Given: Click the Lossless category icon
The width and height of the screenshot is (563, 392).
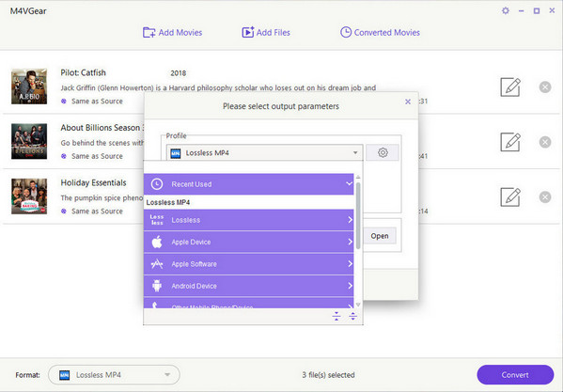Looking at the screenshot, I should (157, 220).
